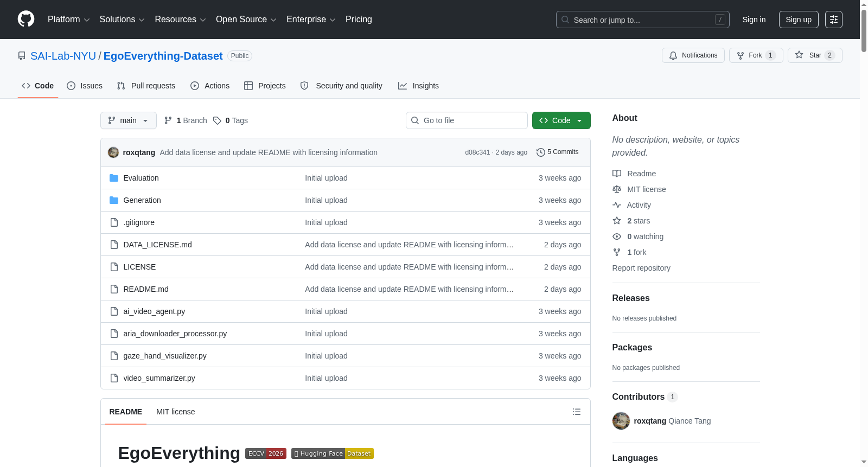Switch to the README tab in file viewer
Screen dimensions: 868x467
[x=126, y=412]
